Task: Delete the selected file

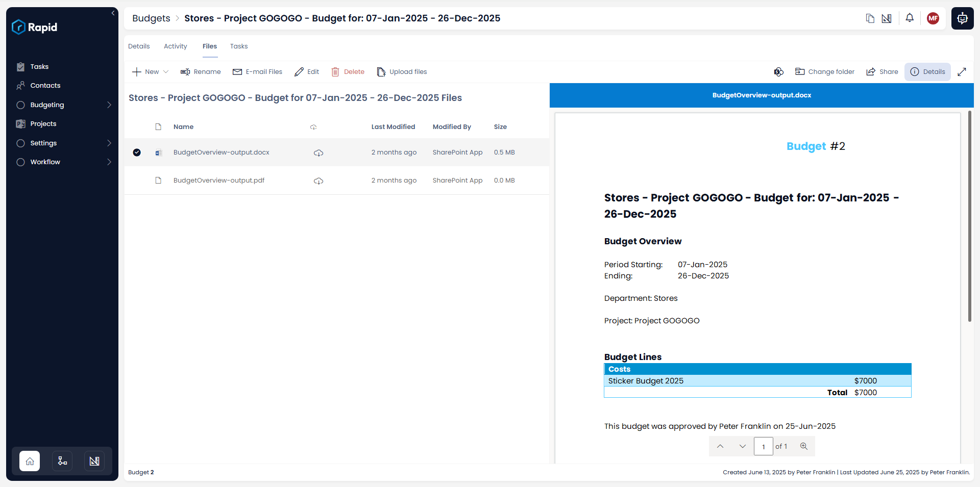Action: pos(348,72)
